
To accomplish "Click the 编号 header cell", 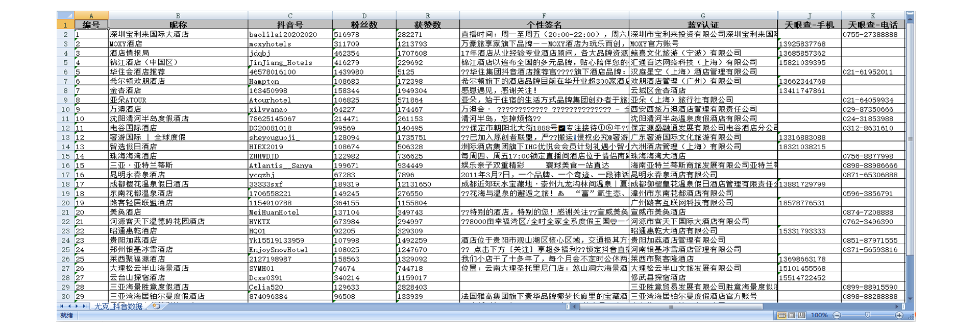I will [x=91, y=25].
